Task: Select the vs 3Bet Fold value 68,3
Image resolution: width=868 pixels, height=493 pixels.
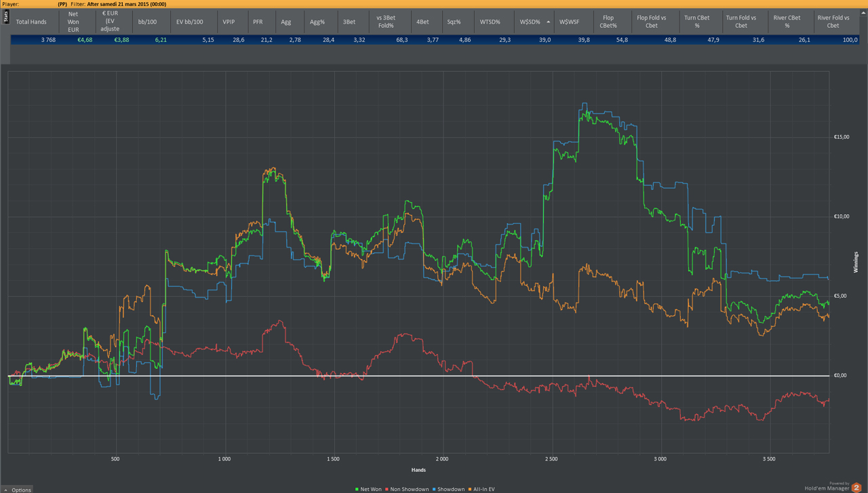Action: [401, 40]
